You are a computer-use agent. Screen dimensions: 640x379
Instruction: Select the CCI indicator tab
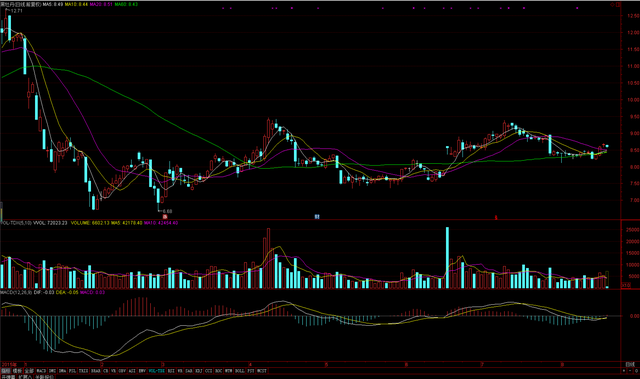(208, 371)
